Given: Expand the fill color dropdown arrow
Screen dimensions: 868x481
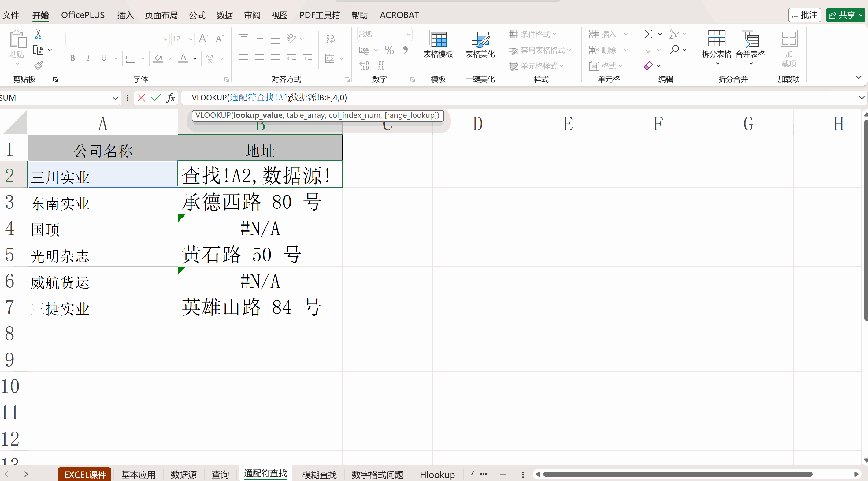Looking at the screenshot, I should tap(170, 58).
